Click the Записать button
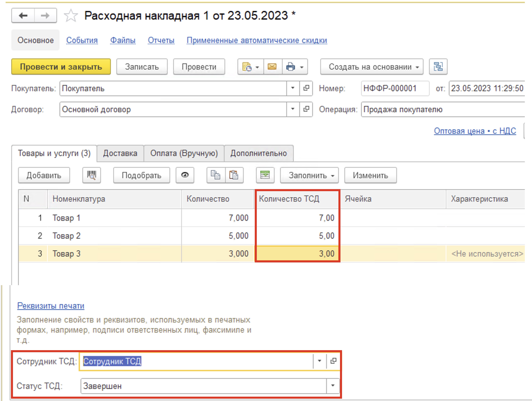 coord(142,67)
